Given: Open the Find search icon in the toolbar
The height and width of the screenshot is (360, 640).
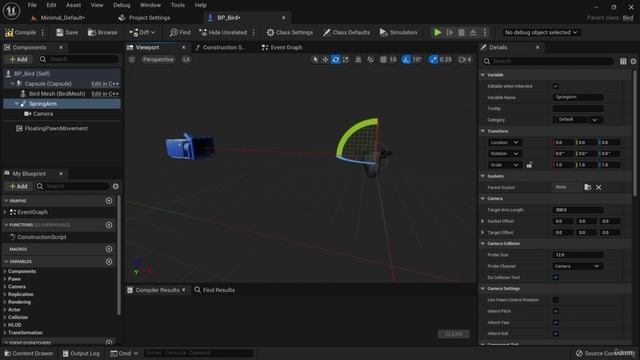Looking at the screenshot, I should [173, 32].
